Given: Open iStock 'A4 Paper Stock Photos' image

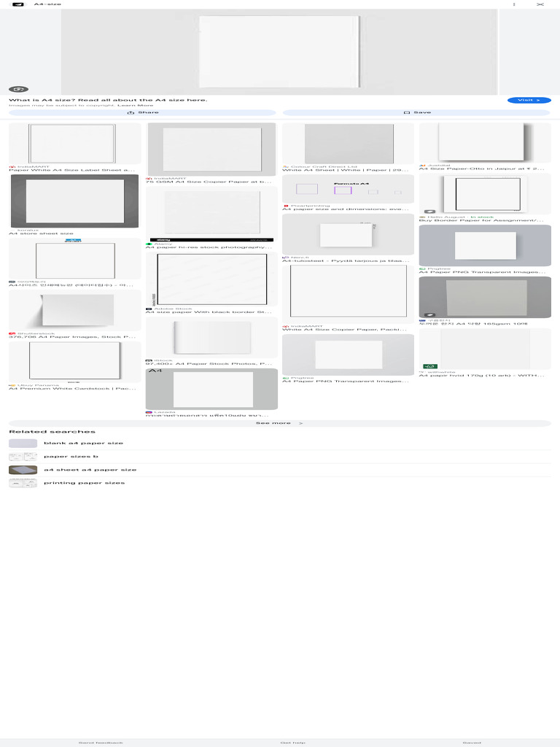Looking at the screenshot, I should tap(211, 337).
